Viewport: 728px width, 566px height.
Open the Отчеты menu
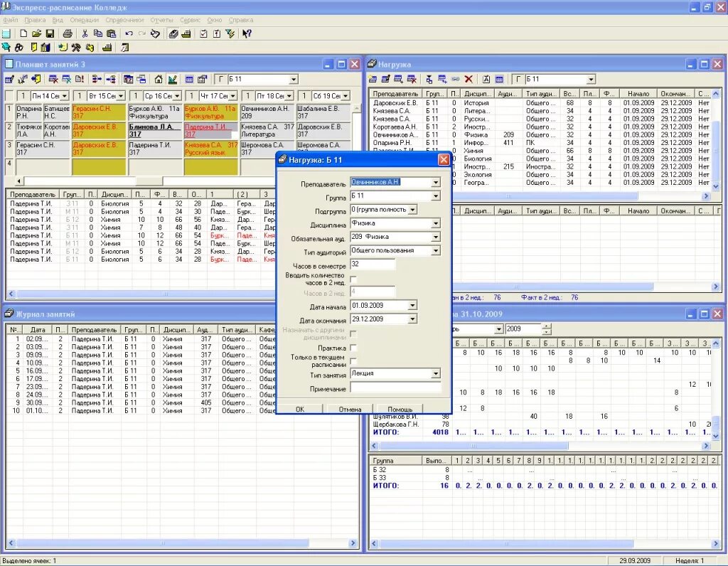[161, 20]
